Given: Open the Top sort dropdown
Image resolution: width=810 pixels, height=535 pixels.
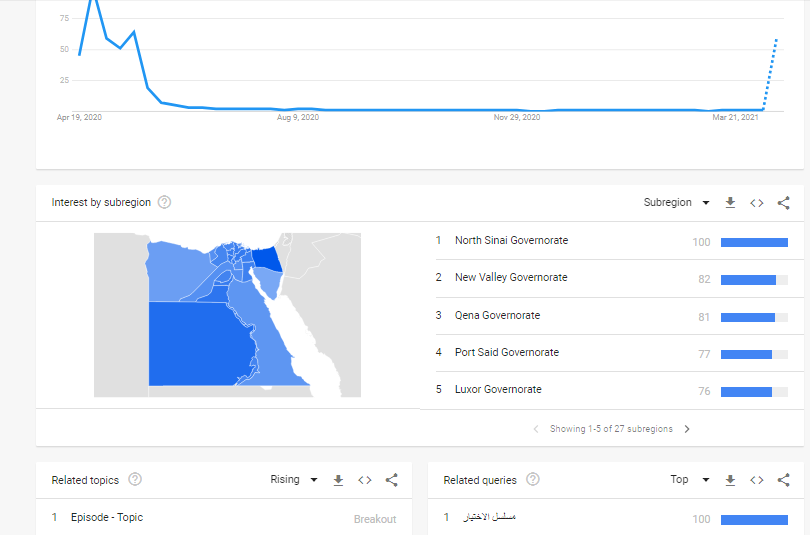Looking at the screenshot, I should point(690,480).
